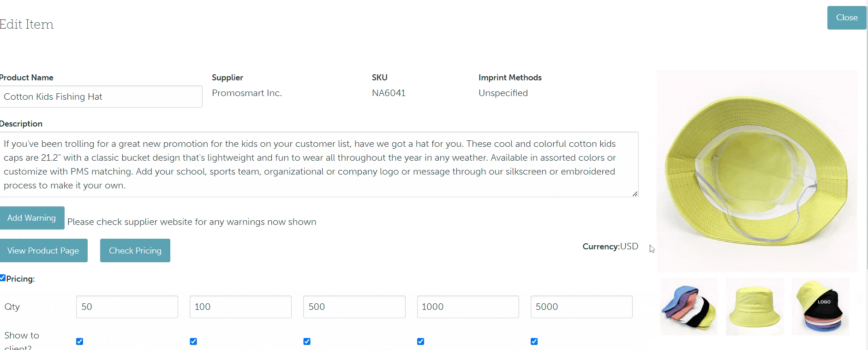Edit the Product Name field

click(101, 97)
